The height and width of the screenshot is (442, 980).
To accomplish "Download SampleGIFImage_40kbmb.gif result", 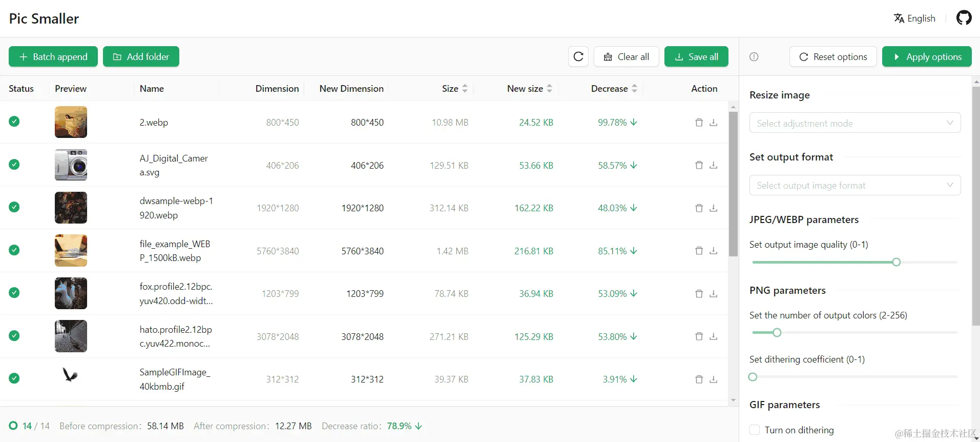I will pyautogui.click(x=714, y=379).
